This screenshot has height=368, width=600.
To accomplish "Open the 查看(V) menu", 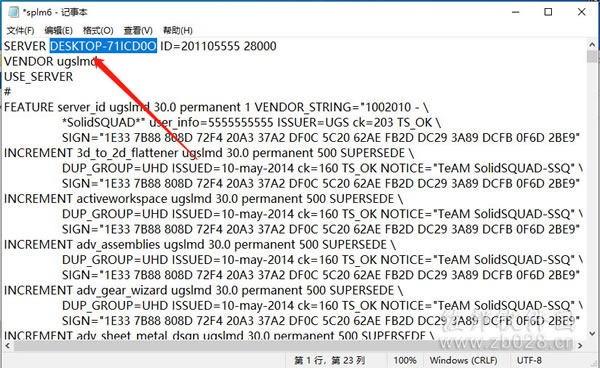I will pos(138,30).
